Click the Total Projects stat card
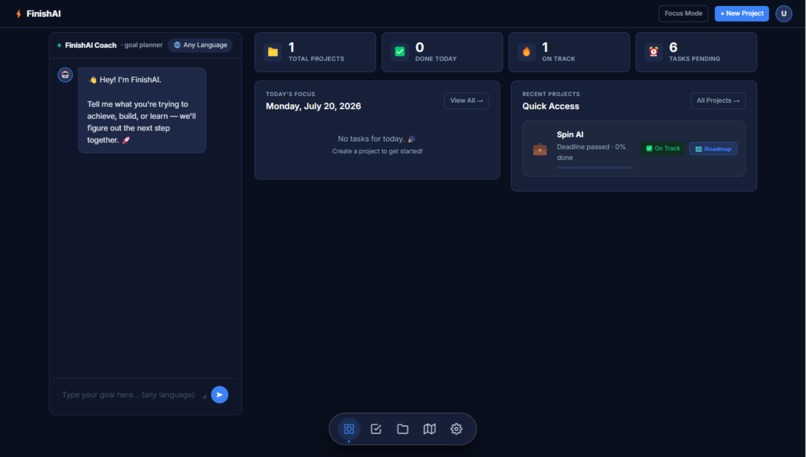The height and width of the screenshot is (457, 806). (x=315, y=52)
